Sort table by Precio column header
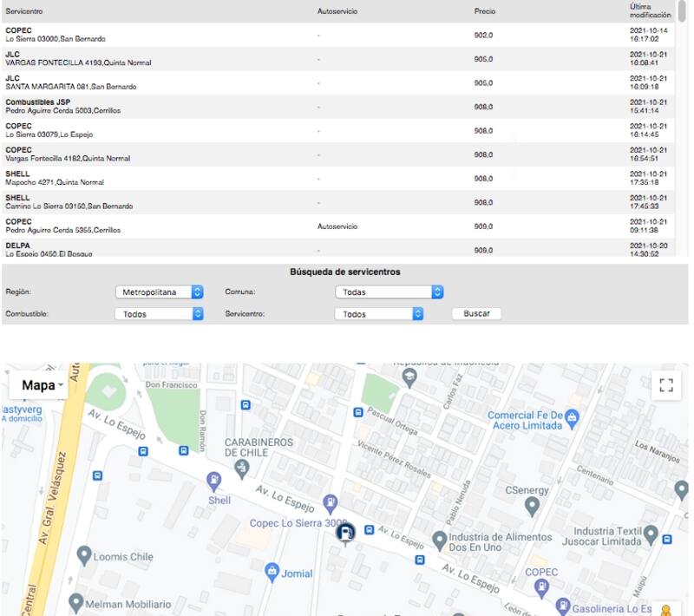This screenshot has width=694, height=616. pyautogui.click(x=485, y=11)
